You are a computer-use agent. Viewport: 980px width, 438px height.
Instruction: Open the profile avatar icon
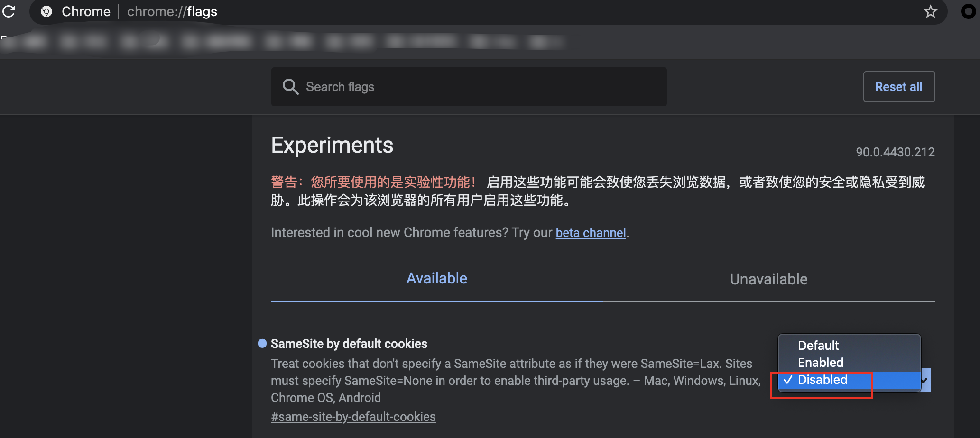(968, 11)
